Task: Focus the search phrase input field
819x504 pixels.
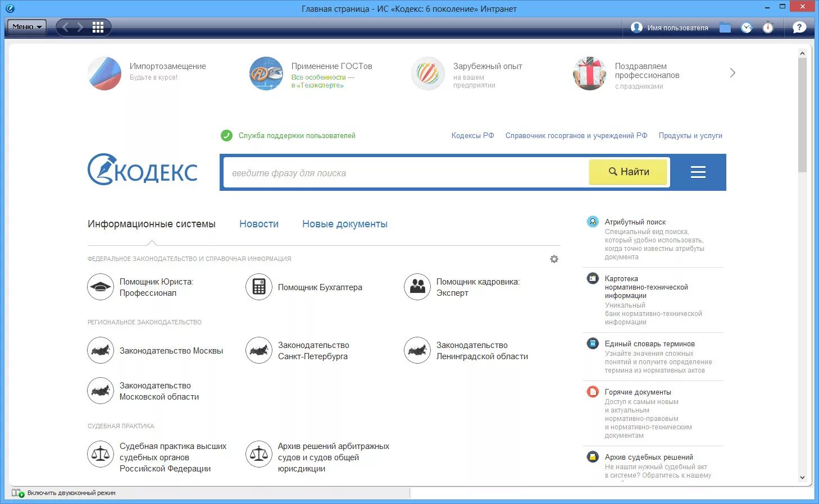Action: [x=406, y=173]
